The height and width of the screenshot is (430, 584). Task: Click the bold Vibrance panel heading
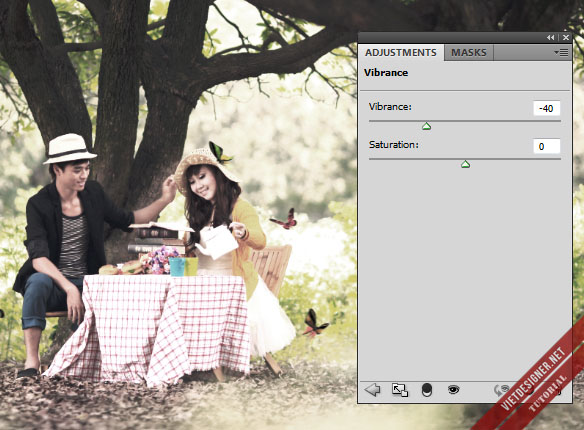pyautogui.click(x=386, y=73)
